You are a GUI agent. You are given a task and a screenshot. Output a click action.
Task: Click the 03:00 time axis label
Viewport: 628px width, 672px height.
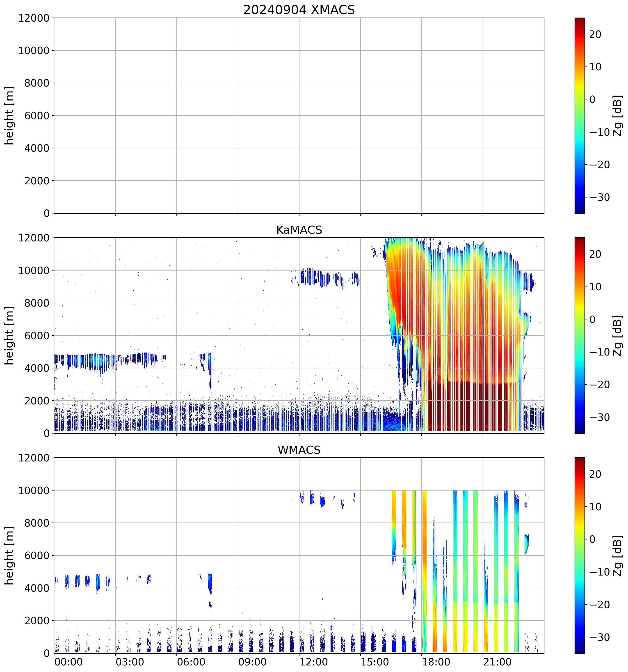pyautogui.click(x=130, y=662)
